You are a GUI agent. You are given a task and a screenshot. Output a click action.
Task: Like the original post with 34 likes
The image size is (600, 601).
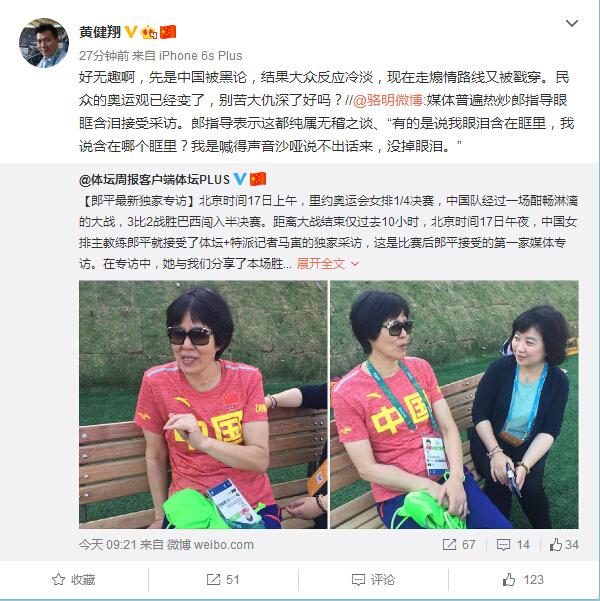pyautogui.click(x=564, y=545)
